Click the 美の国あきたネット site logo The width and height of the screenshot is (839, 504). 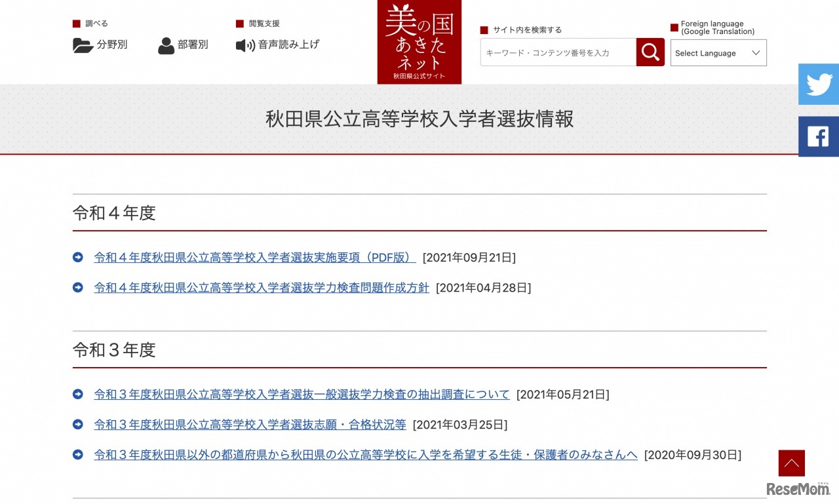[x=419, y=42]
